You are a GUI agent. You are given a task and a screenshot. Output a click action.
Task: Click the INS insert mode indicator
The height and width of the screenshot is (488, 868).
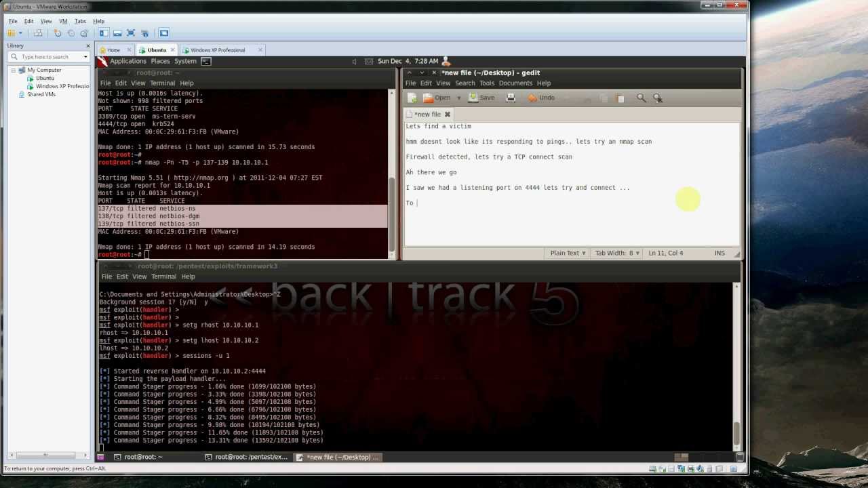[719, 253]
